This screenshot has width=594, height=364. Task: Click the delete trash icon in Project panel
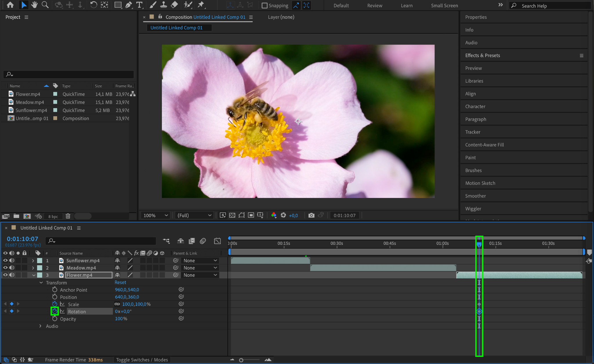point(68,216)
